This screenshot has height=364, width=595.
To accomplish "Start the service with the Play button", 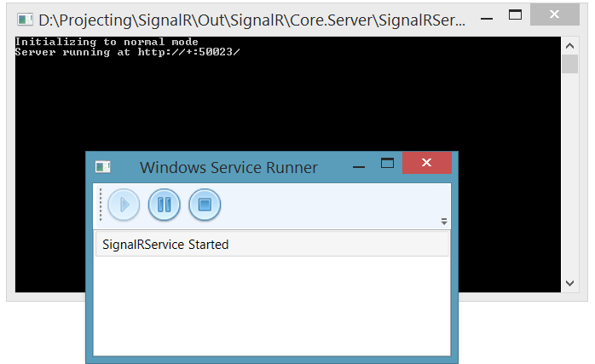I will click(x=124, y=205).
